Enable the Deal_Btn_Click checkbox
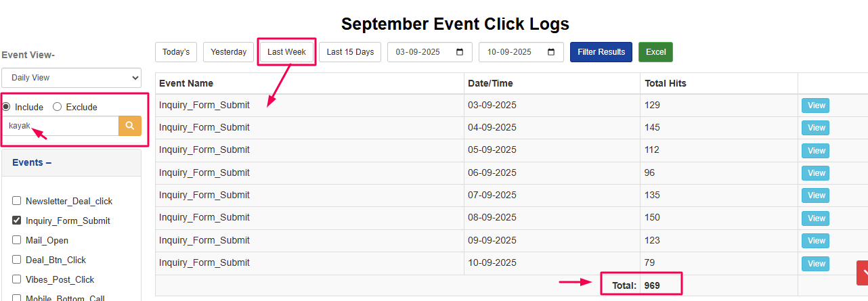Image resolution: width=868 pixels, height=301 pixels. [x=17, y=260]
